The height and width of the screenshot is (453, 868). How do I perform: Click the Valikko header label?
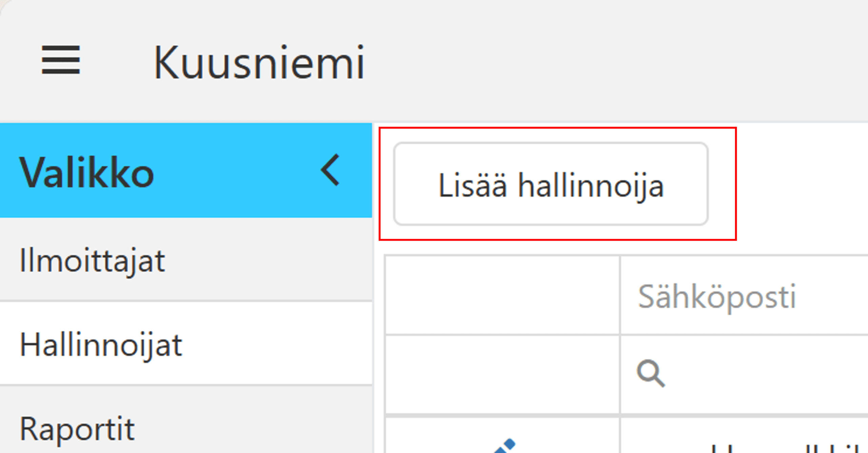[87, 172]
